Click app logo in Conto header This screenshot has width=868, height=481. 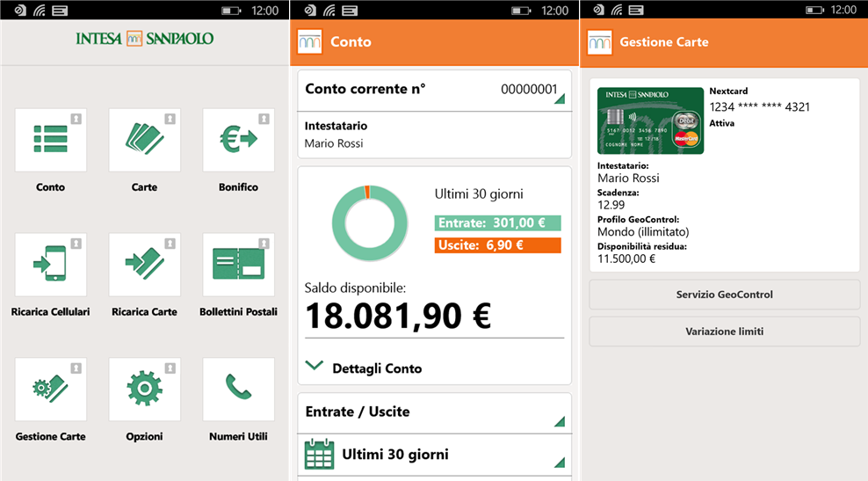(x=309, y=42)
